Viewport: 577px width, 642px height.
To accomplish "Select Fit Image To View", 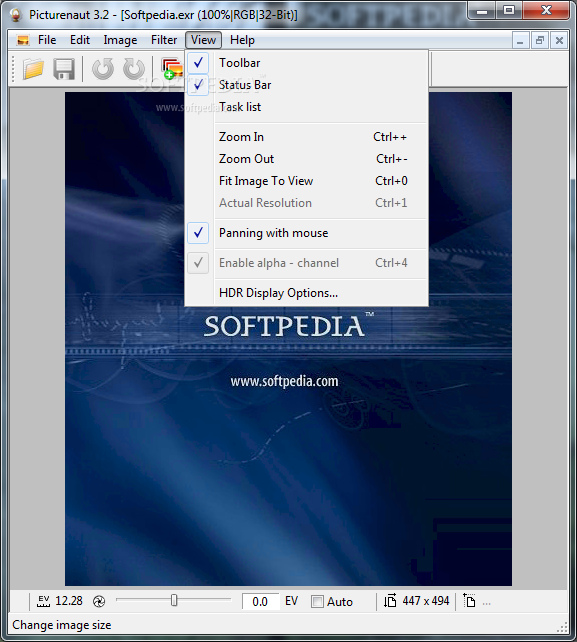I will point(306,181).
